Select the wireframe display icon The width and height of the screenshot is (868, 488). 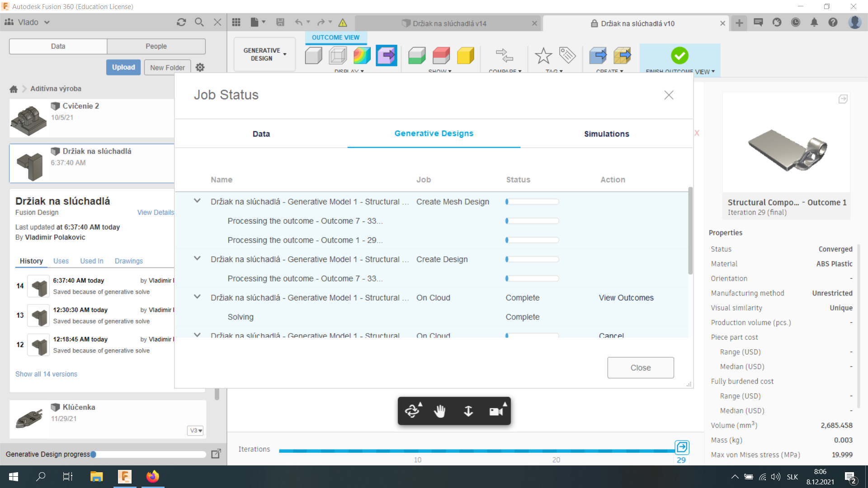(x=338, y=56)
